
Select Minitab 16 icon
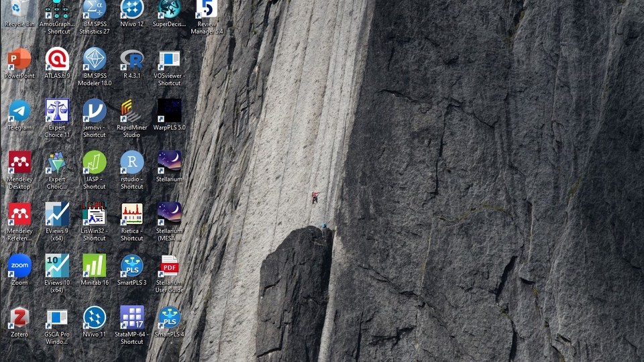[95, 270]
